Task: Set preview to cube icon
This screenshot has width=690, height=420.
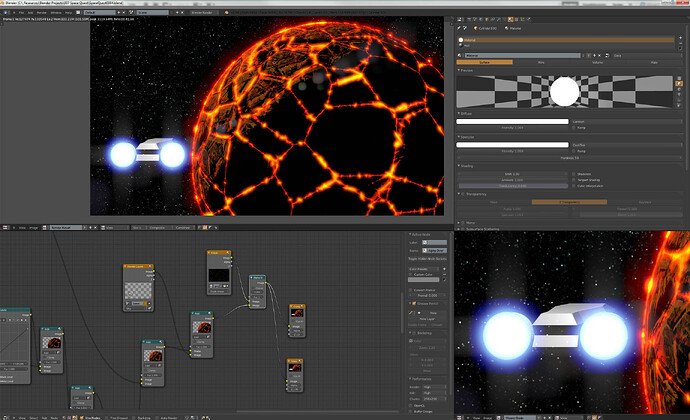Action: pyautogui.click(x=679, y=89)
